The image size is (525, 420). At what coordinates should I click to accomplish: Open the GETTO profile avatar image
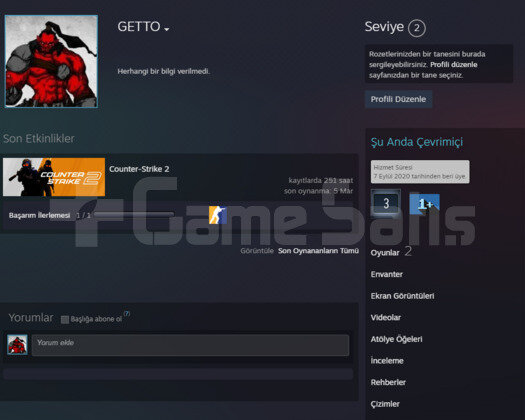point(51,61)
